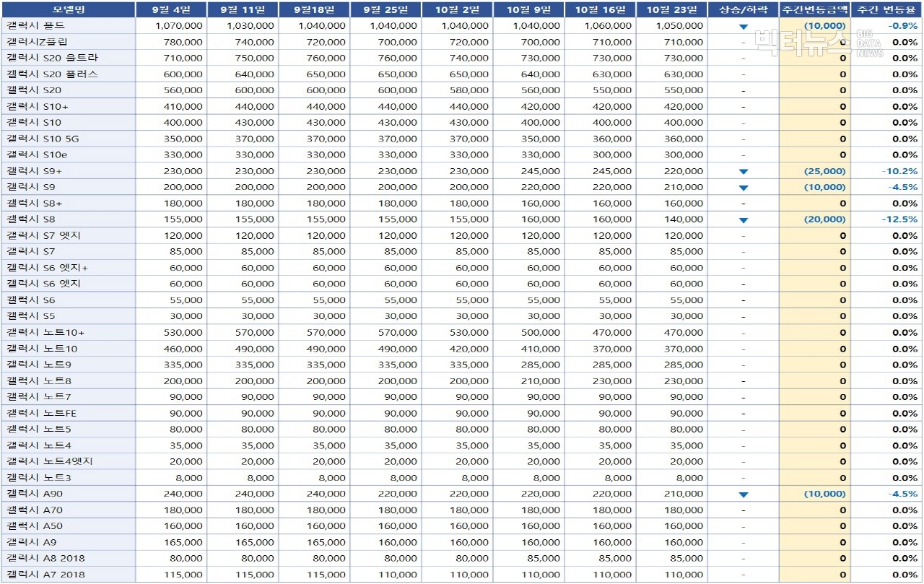Click the 갤럭시 S6 엣지+ model name cell
Viewport: 924px width, 584px height.
(68, 268)
